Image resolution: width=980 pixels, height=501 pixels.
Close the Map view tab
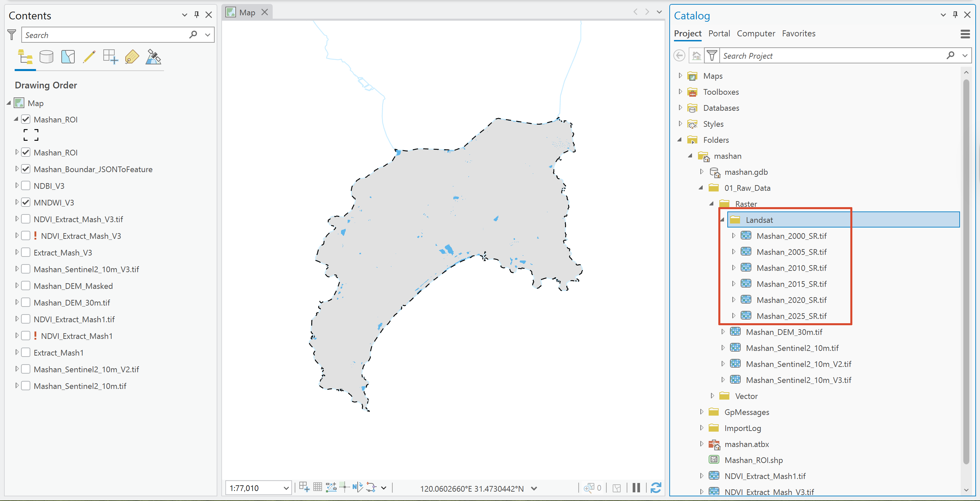click(265, 12)
